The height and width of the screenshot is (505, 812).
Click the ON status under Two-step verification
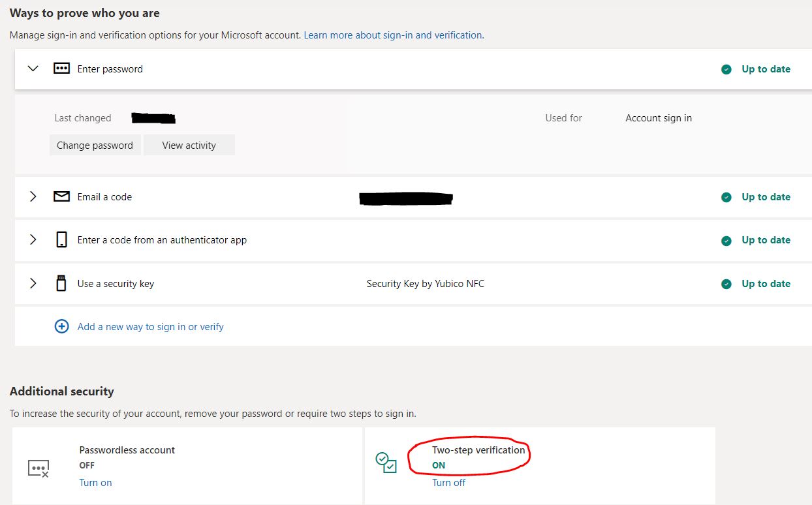click(x=439, y=465)
